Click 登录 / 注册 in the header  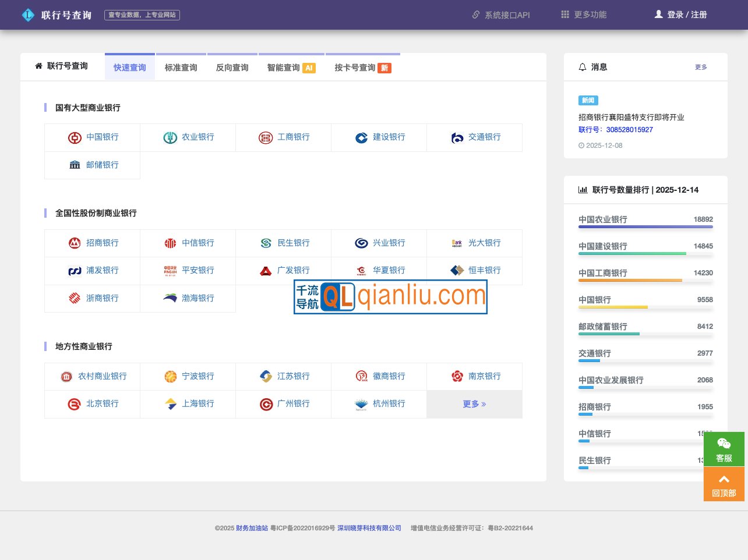point(686,15)
